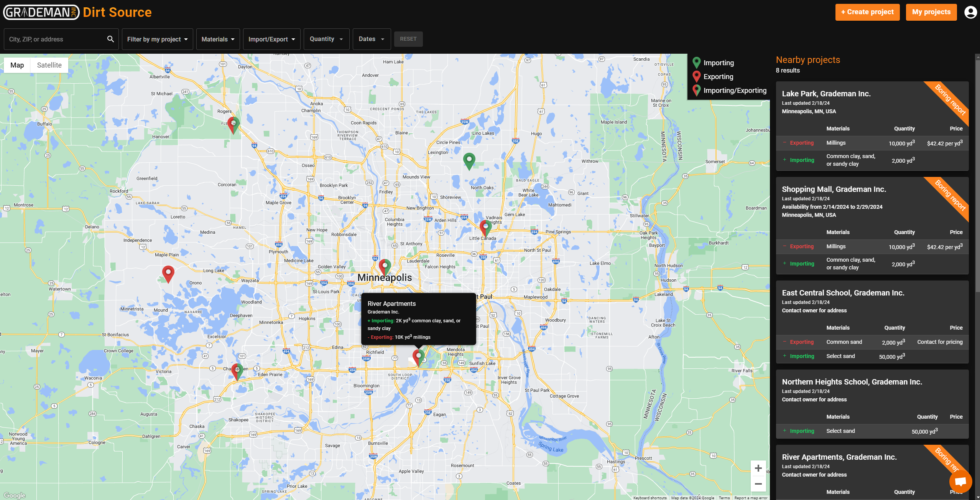Image resolution: width=980 pixels, height=500 pixels.
Task: Open the Dates filter dropdown
Action: click(372, 39)
